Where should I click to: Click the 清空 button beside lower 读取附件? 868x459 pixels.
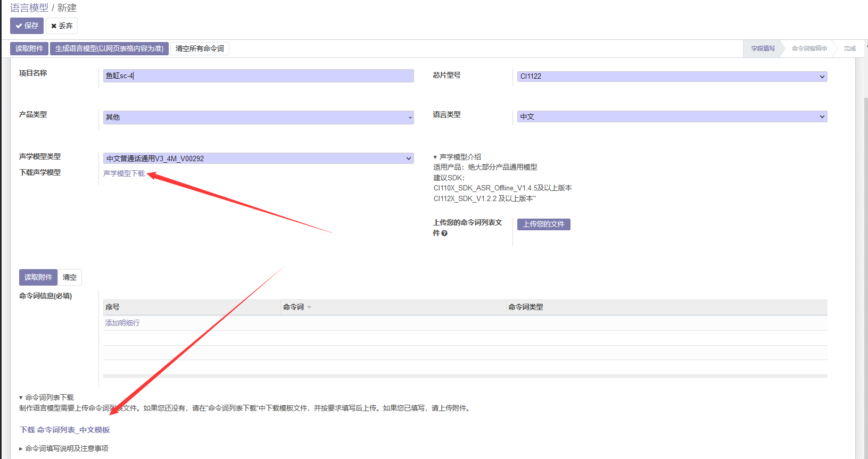pyautogui.click(x=70, y=277)
